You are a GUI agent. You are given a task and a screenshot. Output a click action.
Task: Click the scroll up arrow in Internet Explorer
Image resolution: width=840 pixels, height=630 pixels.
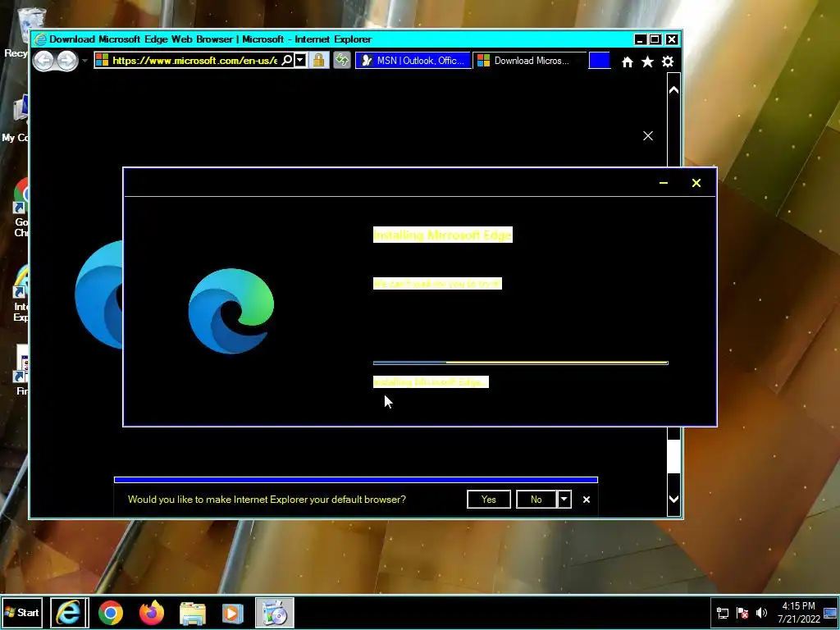[x=674, y=90]
